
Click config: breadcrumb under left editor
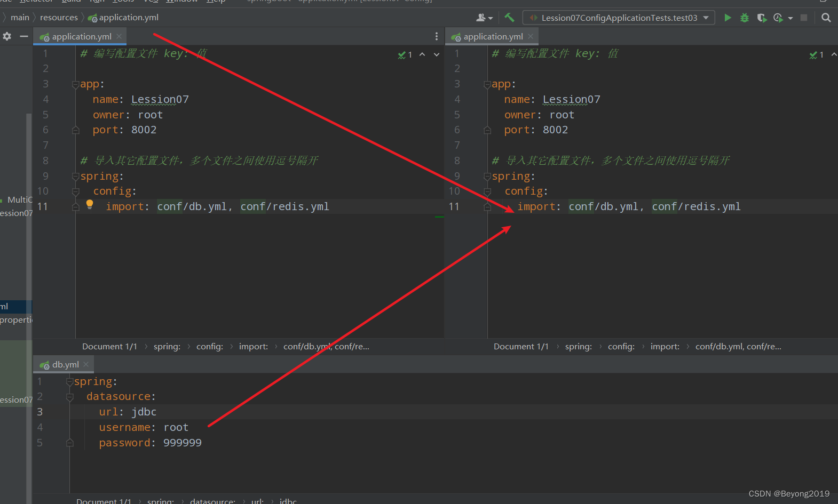coord(210,347)
